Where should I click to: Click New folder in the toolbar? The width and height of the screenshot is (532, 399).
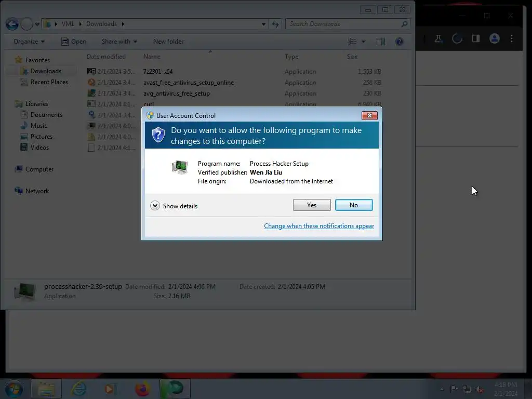pyautogui.click(x=168, y=42)
